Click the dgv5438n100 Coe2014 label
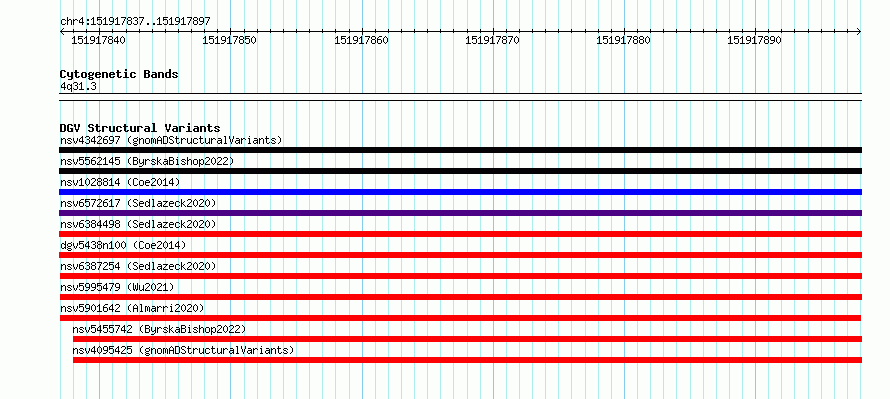Viewport: 890px width, 399px height. tap(123, 245)
